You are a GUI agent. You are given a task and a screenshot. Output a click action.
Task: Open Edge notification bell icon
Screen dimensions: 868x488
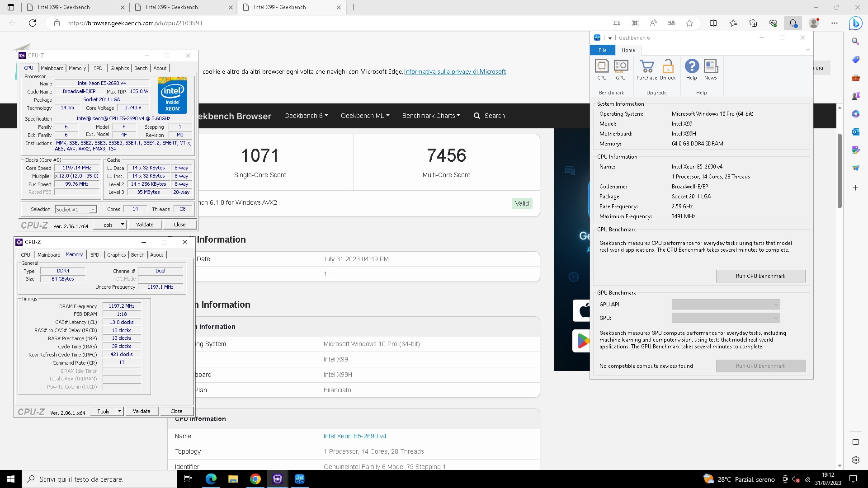point(793,23)
